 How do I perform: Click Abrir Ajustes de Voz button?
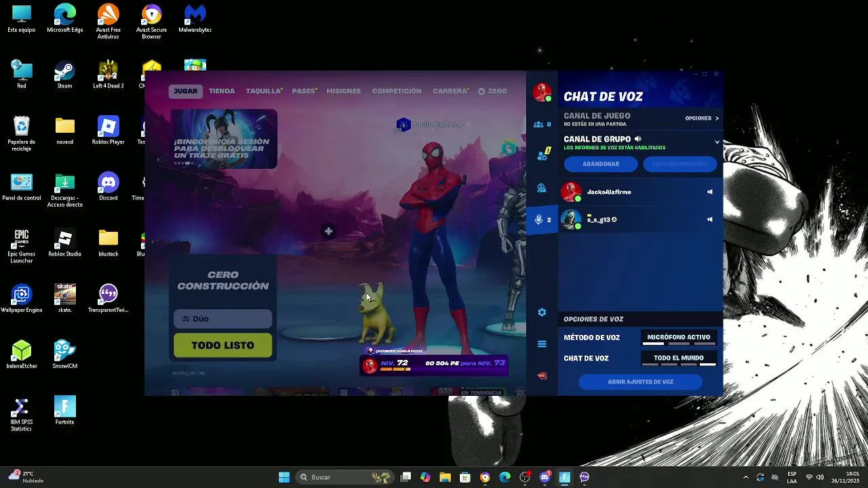click(x=640, y=382)
